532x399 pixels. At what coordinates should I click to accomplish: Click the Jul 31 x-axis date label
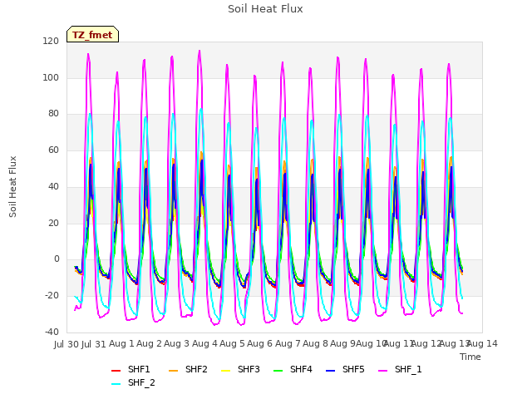pyautogui.click(x=94, y=344)
